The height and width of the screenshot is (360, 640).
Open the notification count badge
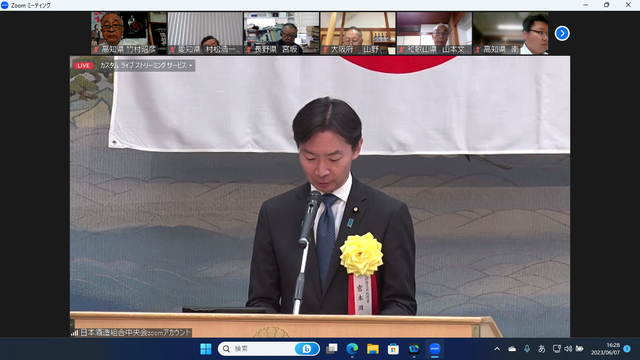[627, 349]
